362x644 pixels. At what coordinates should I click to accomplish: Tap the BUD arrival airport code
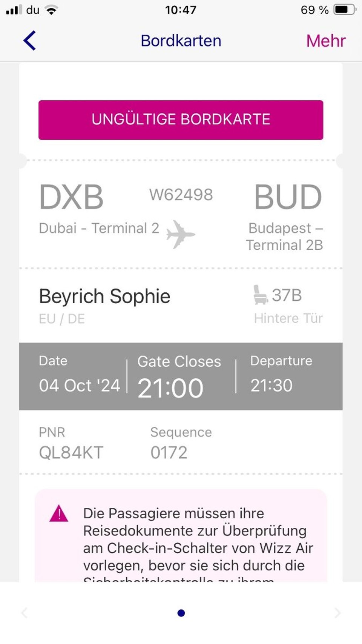(x=288, y=197)
